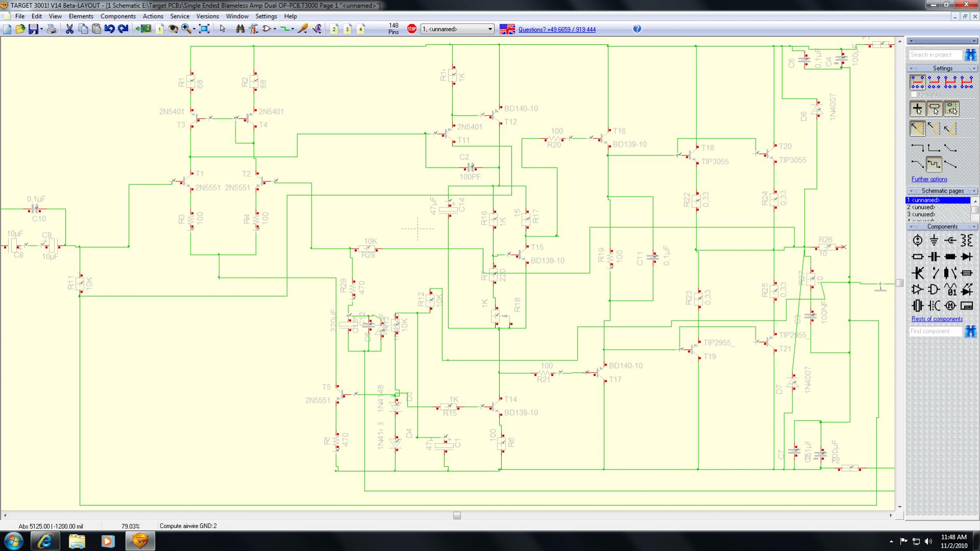Select the pointer arrow tool
This screenshot has height=551, width=980.
[222, 29]
